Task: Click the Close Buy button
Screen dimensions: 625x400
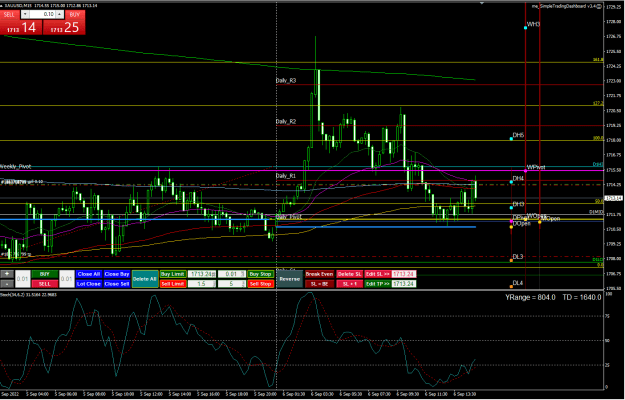Action: 117,274
